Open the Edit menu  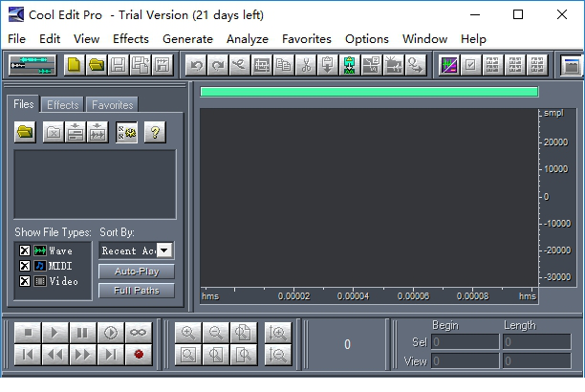pyautogui.click(x=50, y=39)
